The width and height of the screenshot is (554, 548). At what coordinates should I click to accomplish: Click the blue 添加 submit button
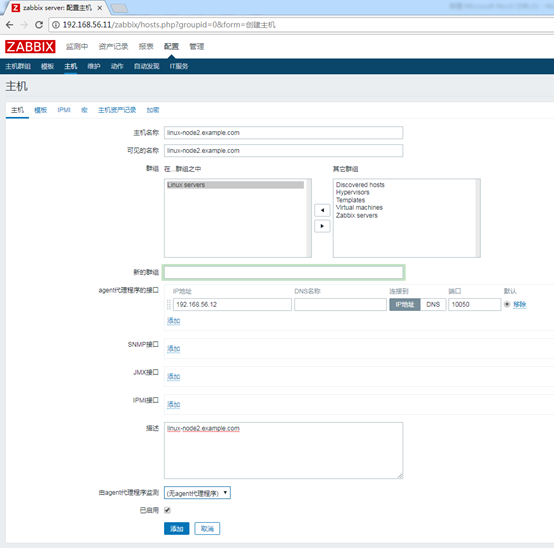pos(177,529)
